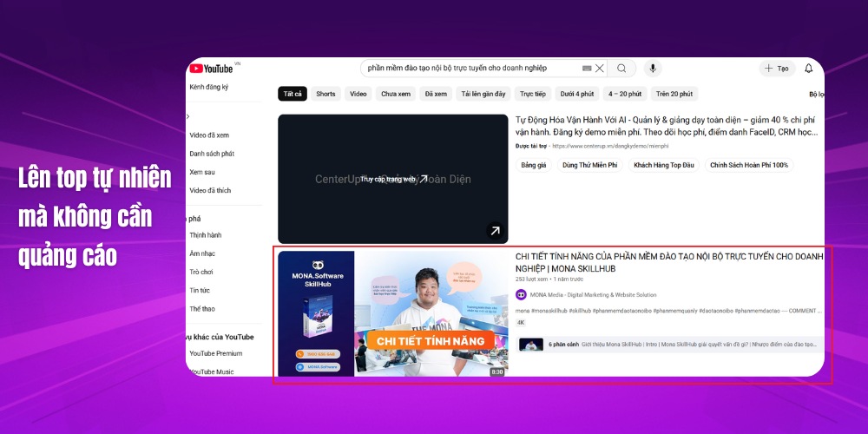Viewport: 868px width, 434px height.
Task: Run search with the magnifier button
Action: click(x=621, y=68)
